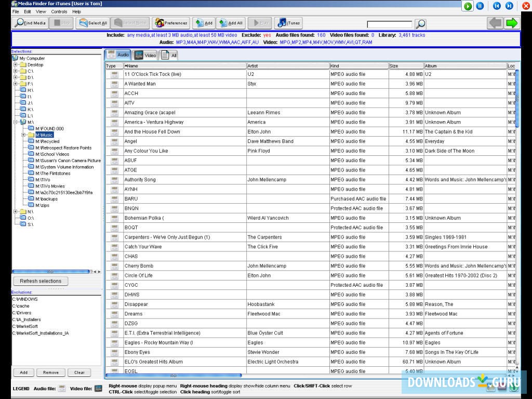Image resolution: width=532 pixels, height=399 pixels.
Task: Expand the Desktop tree node
Action: pyautogui.click(x=15, y=64)
